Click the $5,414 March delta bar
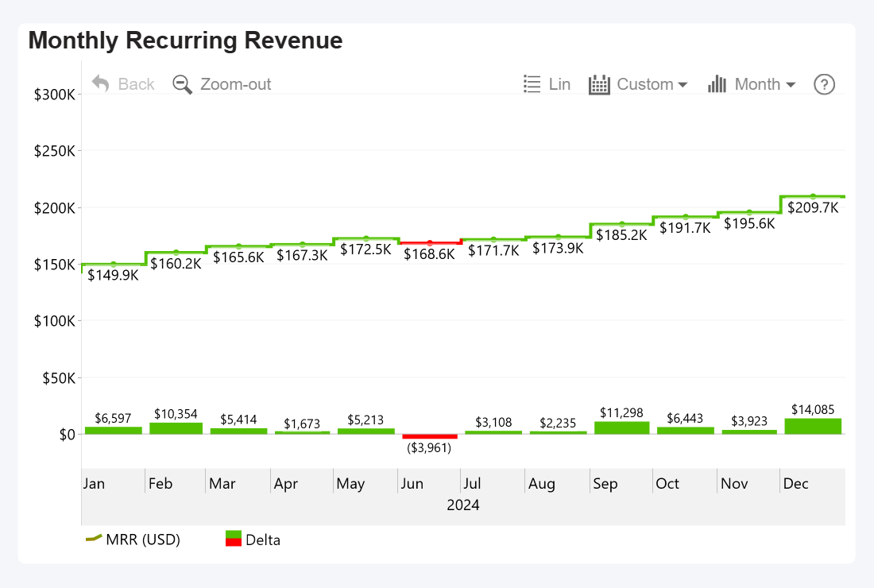This screenshot has width=874, height=588. pyautogui.click(x=238, y=431)
